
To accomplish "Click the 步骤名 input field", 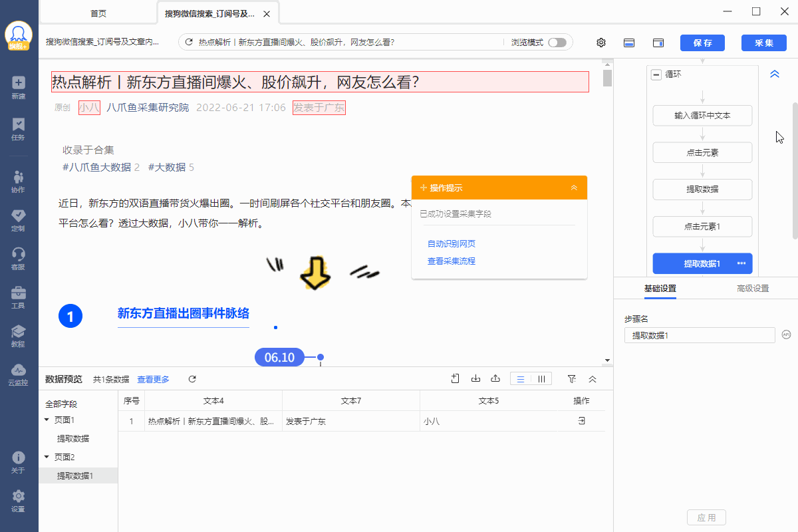I will (700, 335).
